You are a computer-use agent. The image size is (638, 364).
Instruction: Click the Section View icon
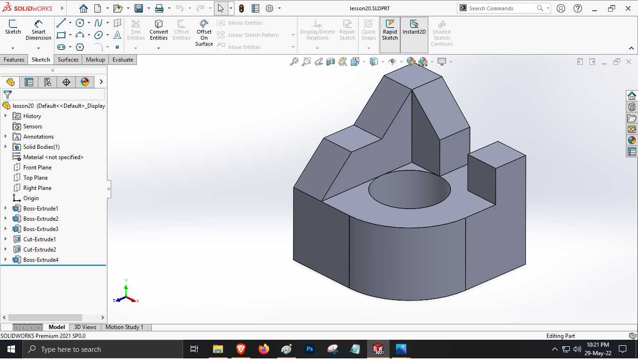pyautogui.click(x=331, y=62)
